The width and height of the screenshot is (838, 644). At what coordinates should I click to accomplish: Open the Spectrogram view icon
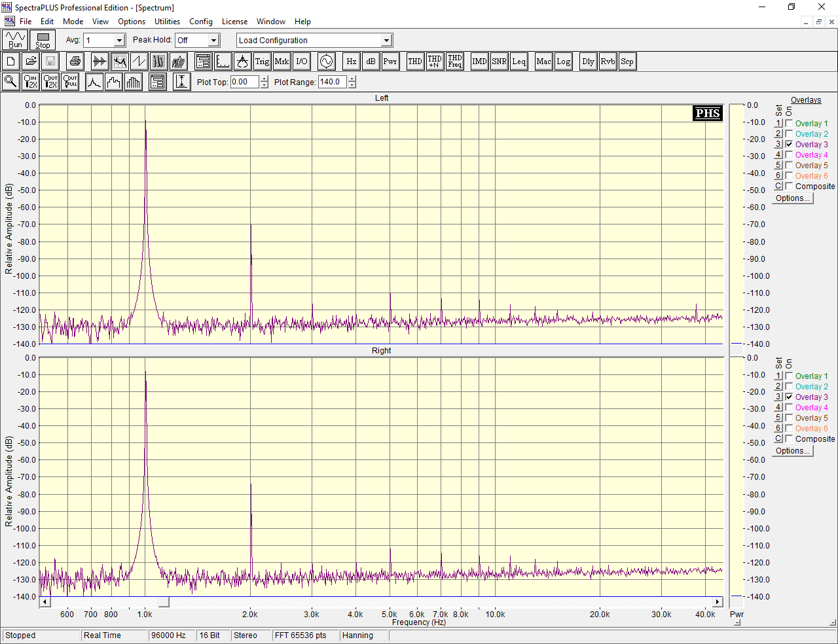158,62
